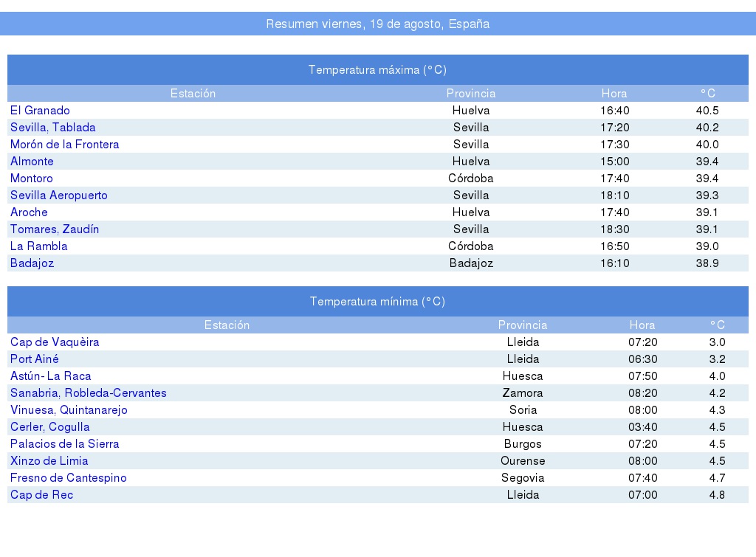Click the 40.0 value for Morón de la Frontera
This screenshot has height=557, width=756.
click(707, 144)
